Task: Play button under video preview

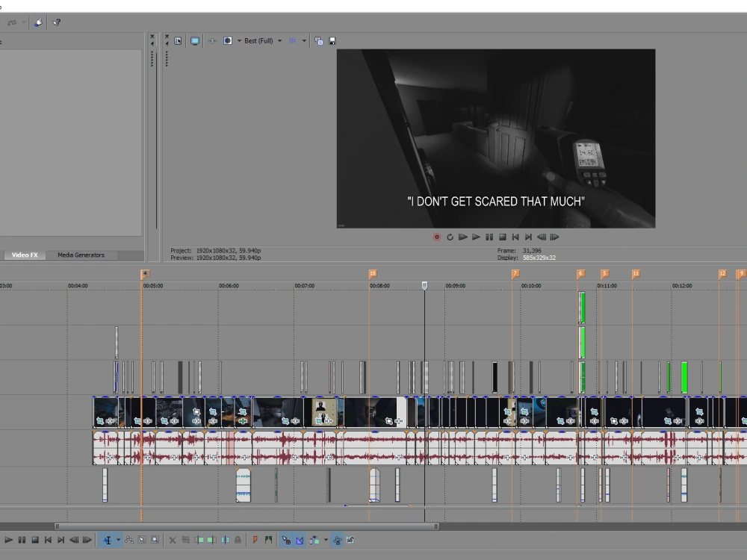Action: click(476, 237)
